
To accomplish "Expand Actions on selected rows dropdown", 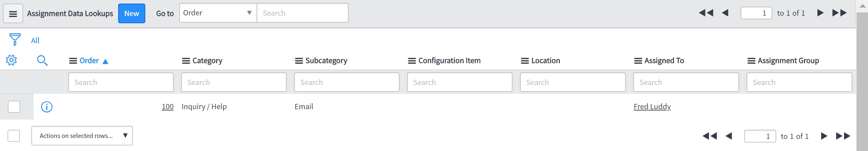I will tap(82, 136).
